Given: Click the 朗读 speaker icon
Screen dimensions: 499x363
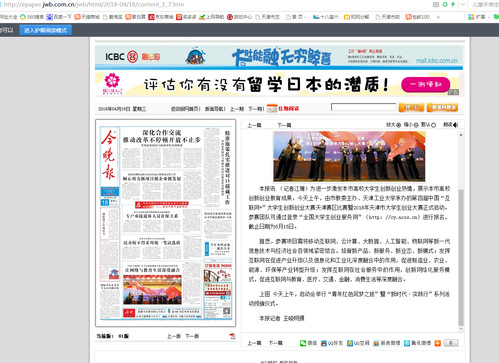Looking at the screenshot, I should 455,125.
